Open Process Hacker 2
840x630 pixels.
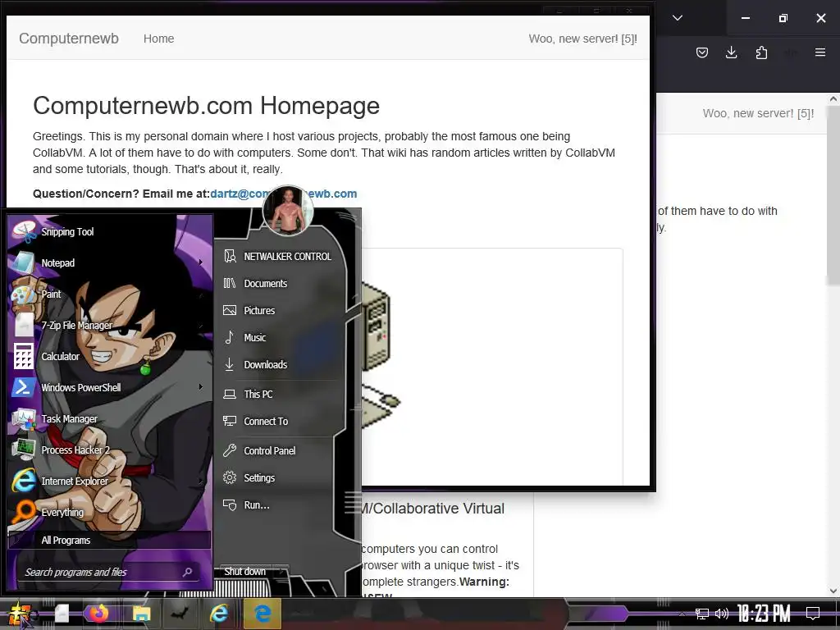(110, 450)
